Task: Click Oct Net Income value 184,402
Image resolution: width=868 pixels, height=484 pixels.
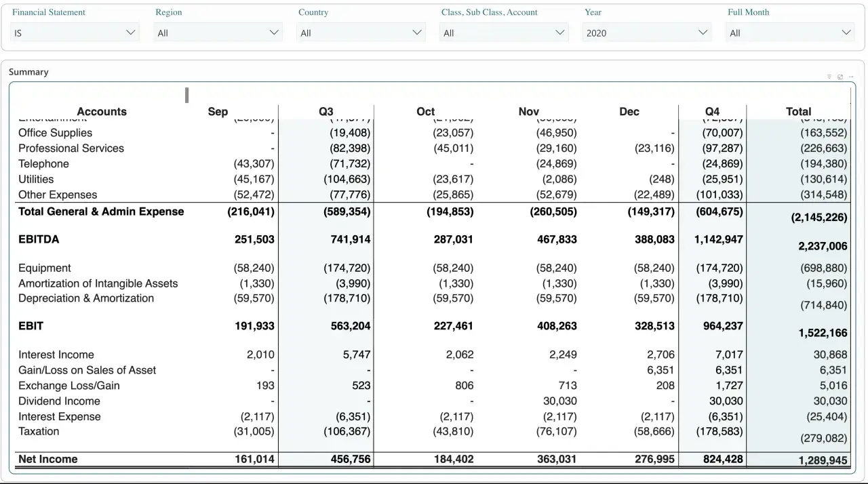Action: (454, 459)
